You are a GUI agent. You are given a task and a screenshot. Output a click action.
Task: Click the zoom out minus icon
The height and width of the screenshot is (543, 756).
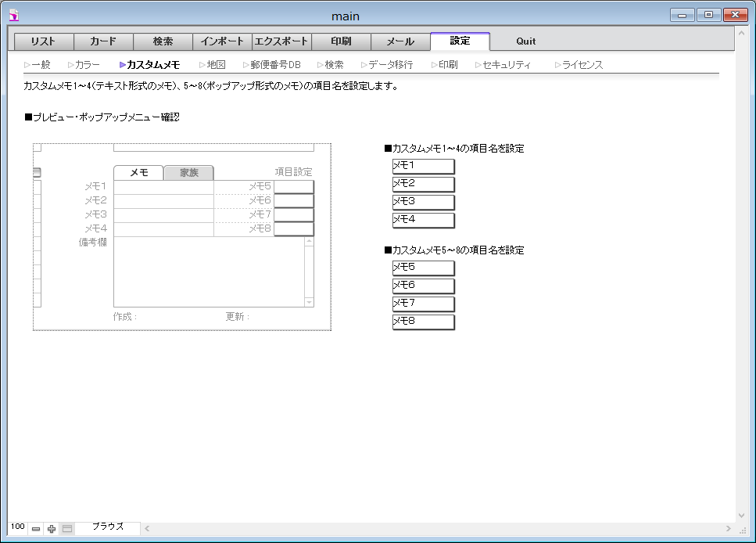click(36, 529)
